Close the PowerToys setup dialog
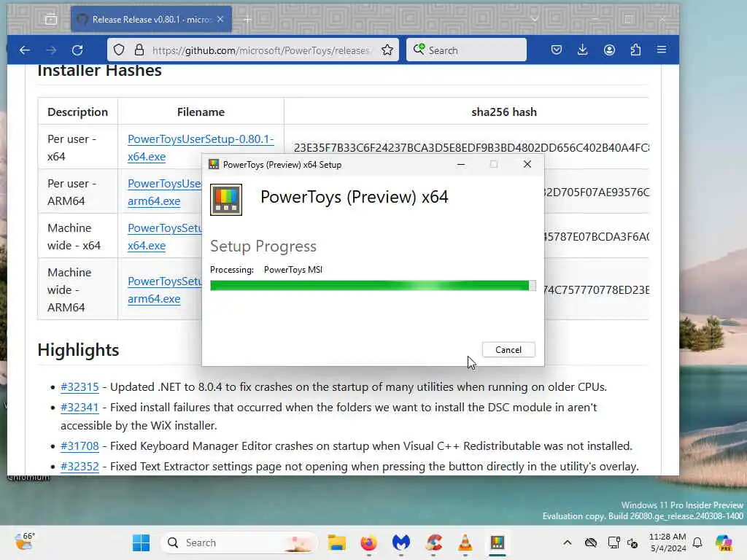 pyautogui.click(x=527, y=164)
